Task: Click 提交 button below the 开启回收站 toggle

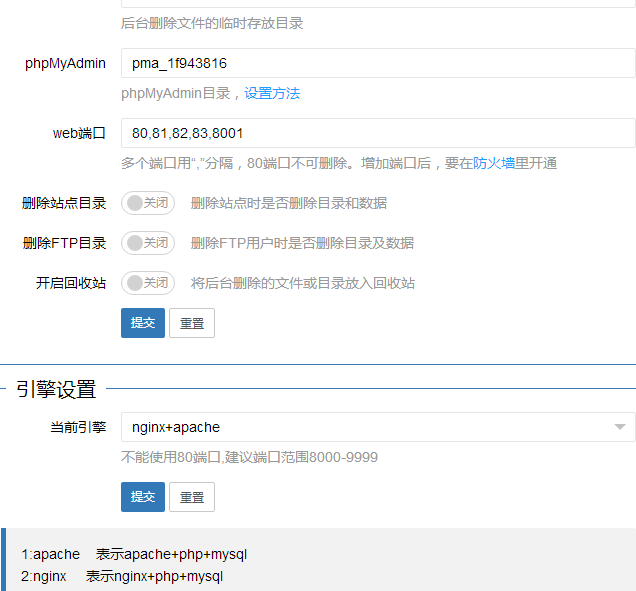Action: click(143, 323)
